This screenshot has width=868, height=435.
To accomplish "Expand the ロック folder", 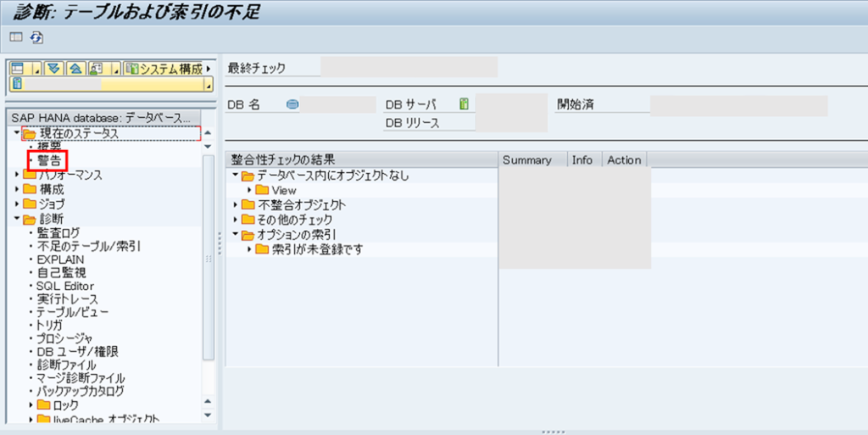I will [x=31, y=405].
